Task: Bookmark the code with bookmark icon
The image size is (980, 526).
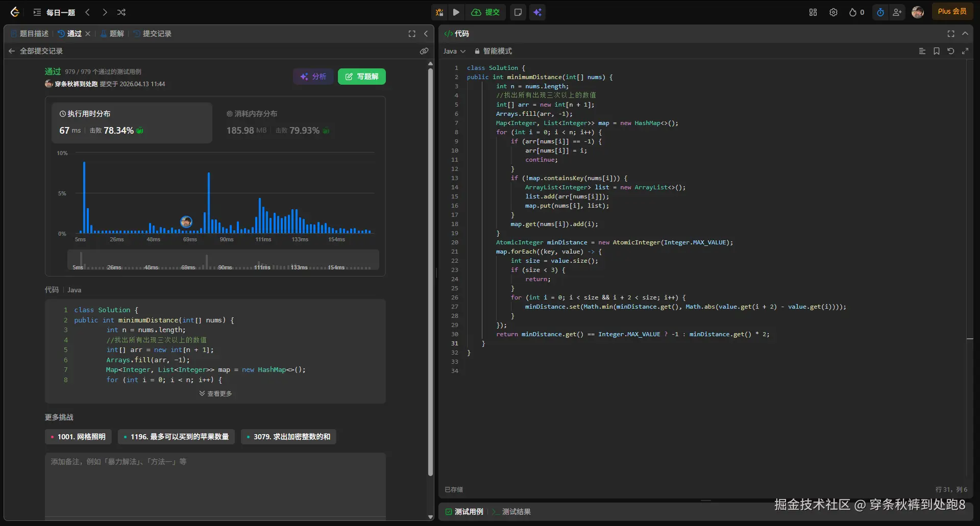Action: (937, 51)
